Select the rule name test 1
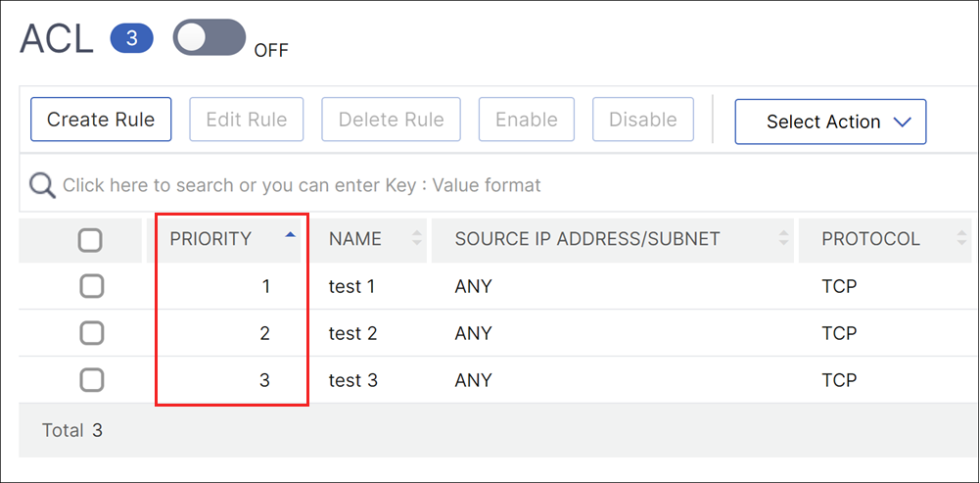This screenshot has width=980, height=483. [352, 286]
